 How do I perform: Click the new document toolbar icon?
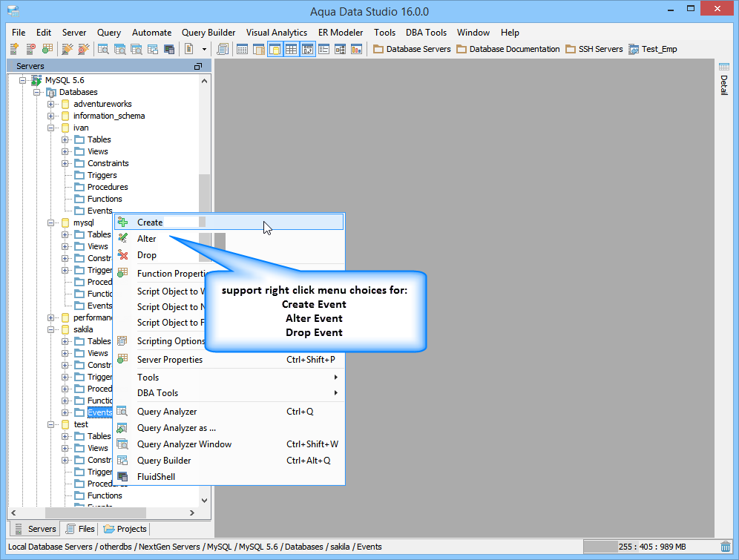tap(189, 49)
